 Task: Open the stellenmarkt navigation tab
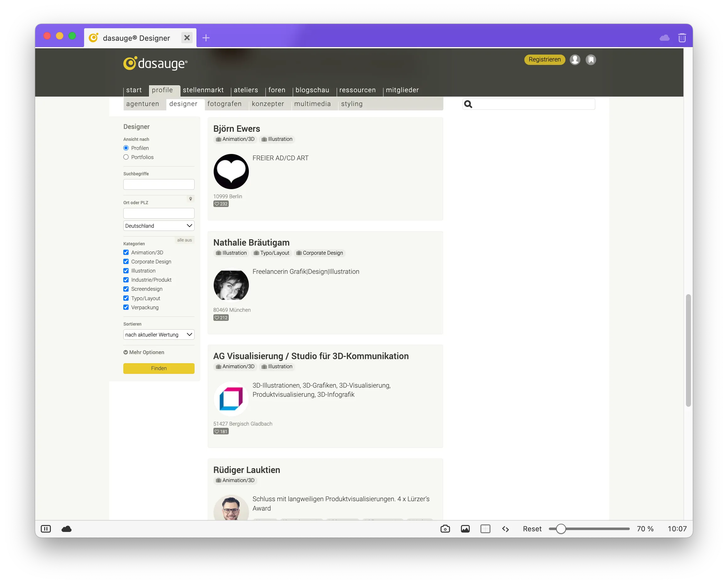point(203,90)
